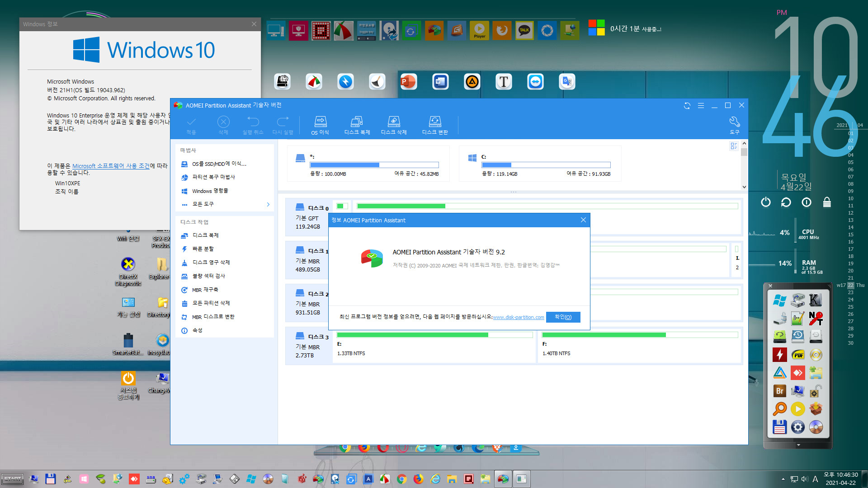Viewport: 868px width, 488px height.
Task: Click the partition list scrollbar down arrow
Action: coord(744,187)
